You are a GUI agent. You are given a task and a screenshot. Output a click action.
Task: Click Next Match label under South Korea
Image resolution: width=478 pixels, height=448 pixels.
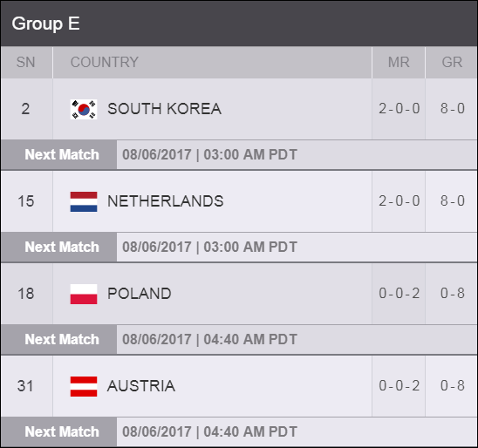pos(62,155)
